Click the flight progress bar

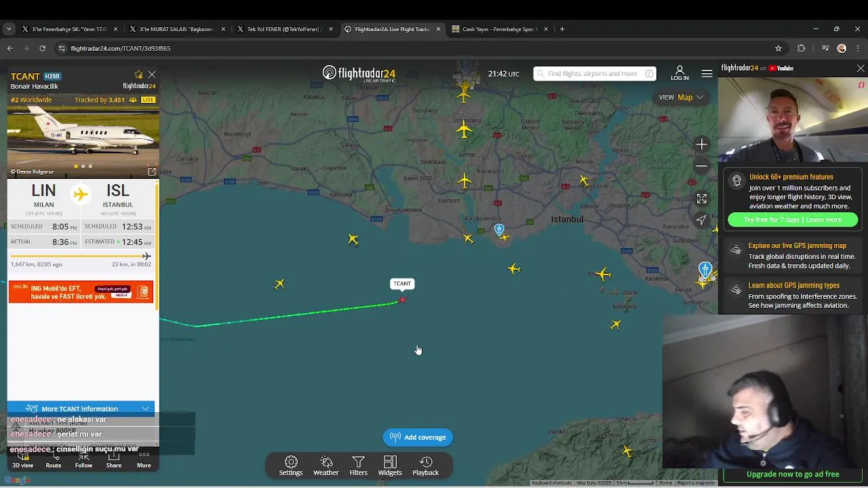(x=81, y=256)
